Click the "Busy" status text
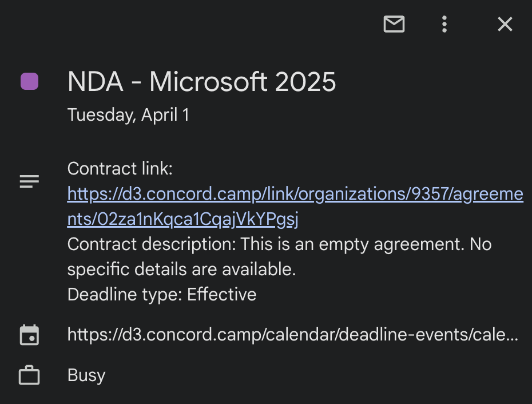The height and width of the screenshot is (404, 532). click(86, 376)
